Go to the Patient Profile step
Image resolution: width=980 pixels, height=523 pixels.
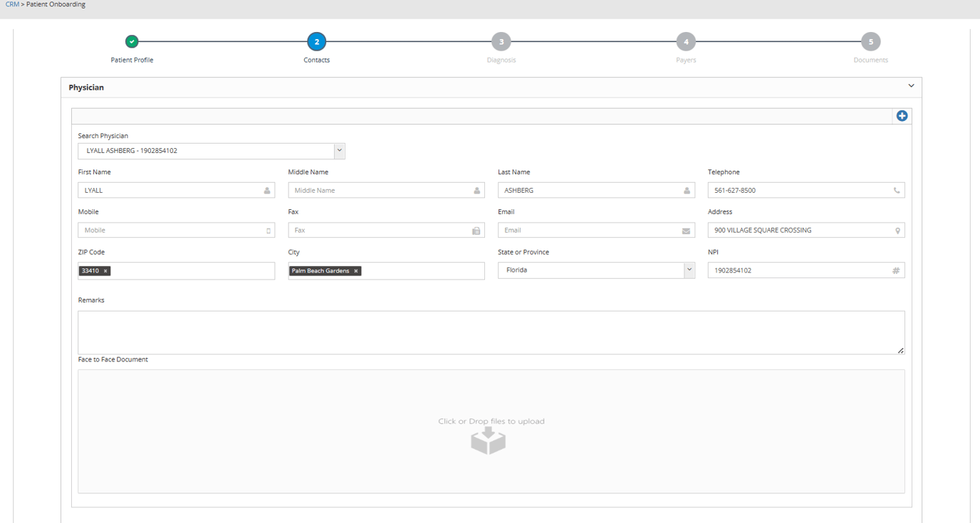tap(132, 42)
